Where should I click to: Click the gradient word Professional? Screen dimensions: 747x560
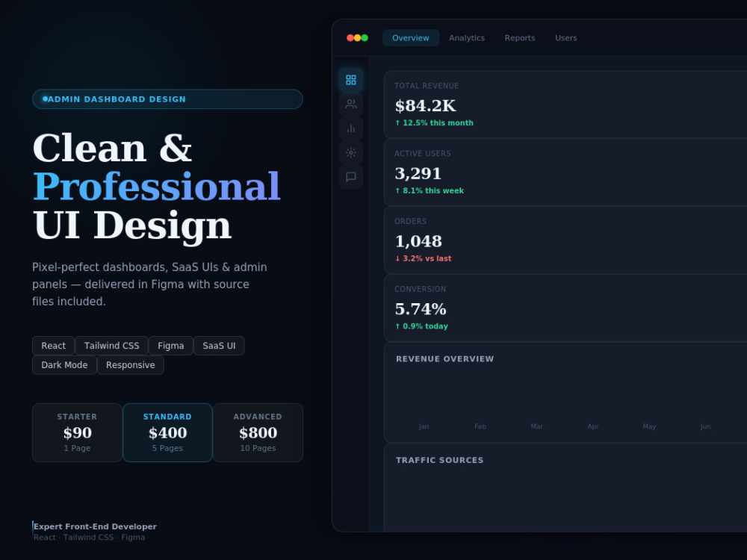[157, 186]
